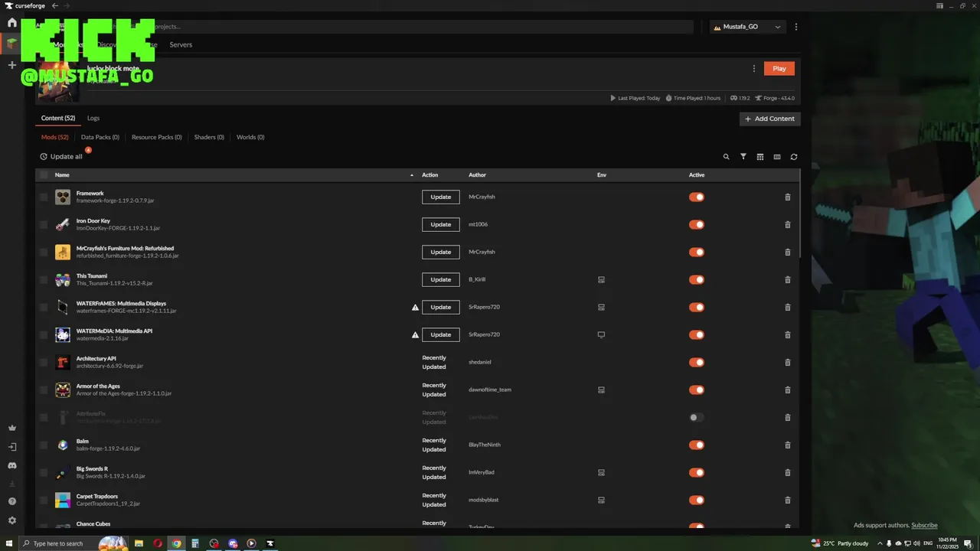Click the client Env icon in WATERMeDIA row

pos(601,335)
